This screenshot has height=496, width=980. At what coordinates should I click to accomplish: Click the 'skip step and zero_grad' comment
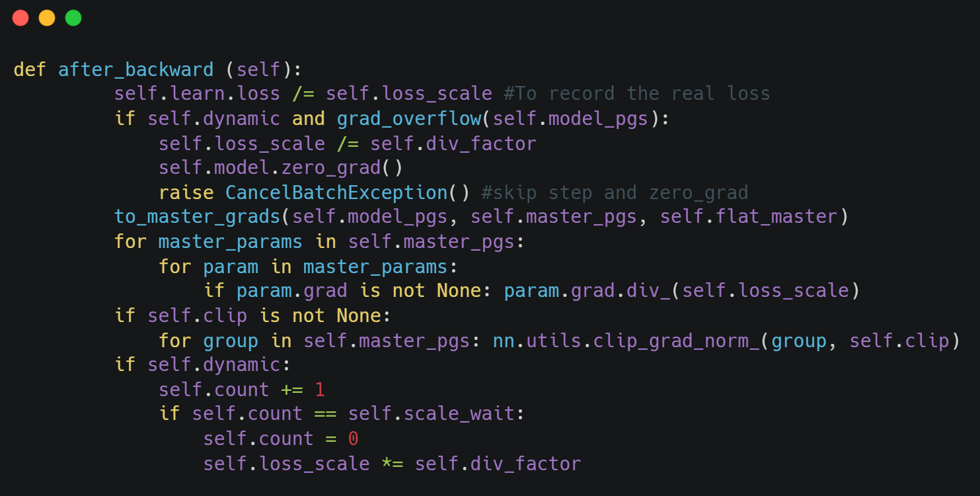(615, 193)
